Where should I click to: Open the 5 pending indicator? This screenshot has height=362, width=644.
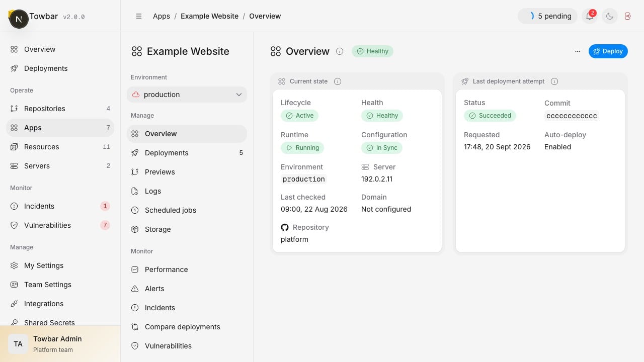[548, 16]
